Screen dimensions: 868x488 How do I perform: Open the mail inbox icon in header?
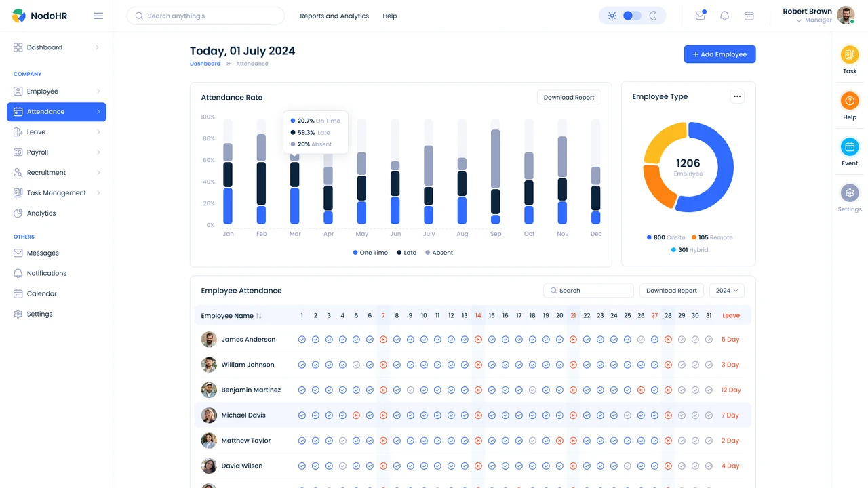pos(701,16)
